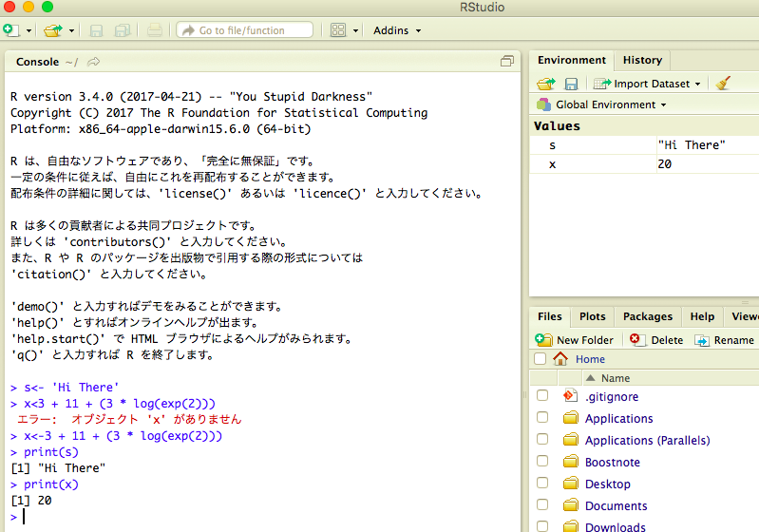
Task: Open the Global Environment selector
Action: pyautogui.click(x=601, y=104)
